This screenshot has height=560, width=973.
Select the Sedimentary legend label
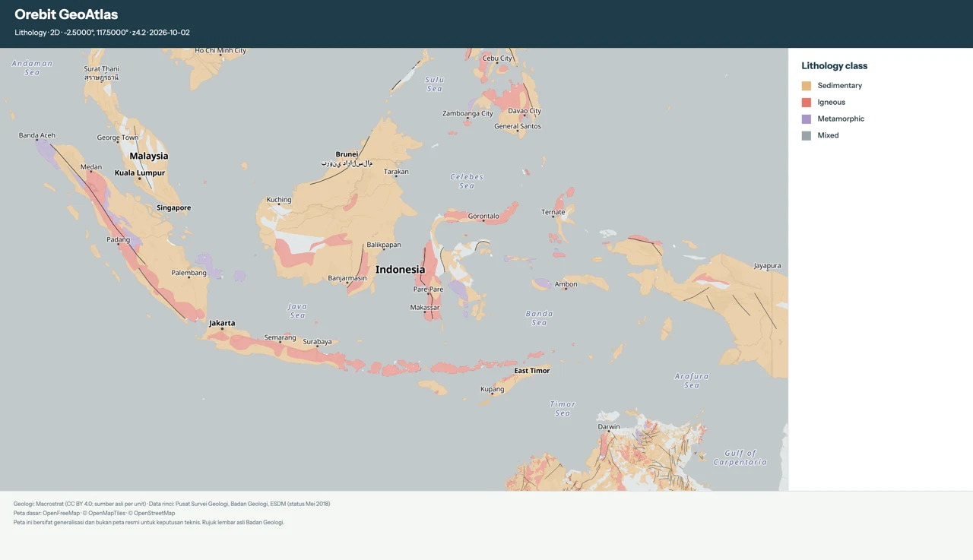840,86
